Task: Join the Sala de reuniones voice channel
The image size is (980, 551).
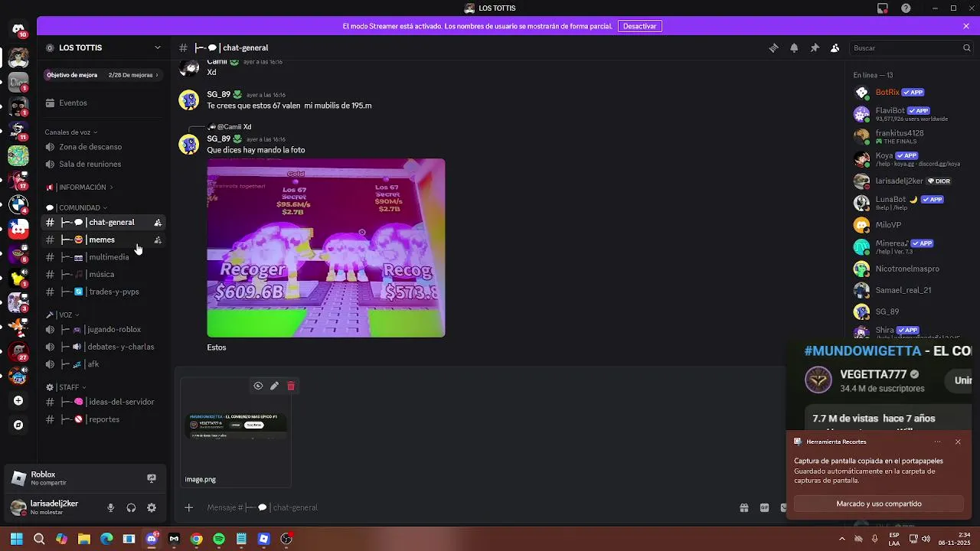Action: [x=103, y=164]
